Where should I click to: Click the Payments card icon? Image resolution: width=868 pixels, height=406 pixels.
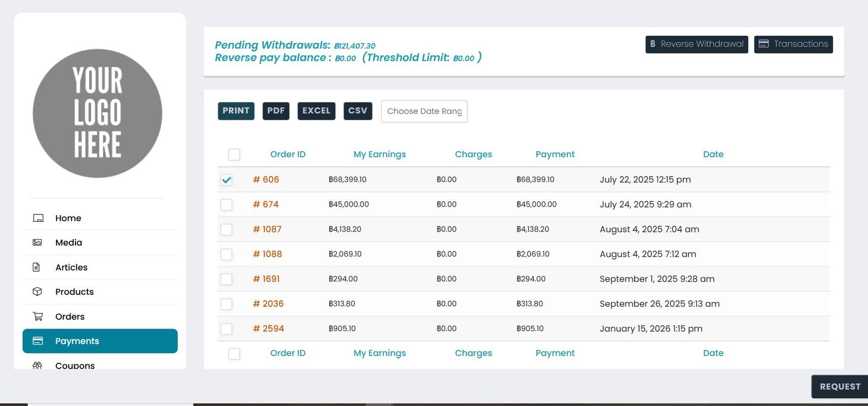38,341
